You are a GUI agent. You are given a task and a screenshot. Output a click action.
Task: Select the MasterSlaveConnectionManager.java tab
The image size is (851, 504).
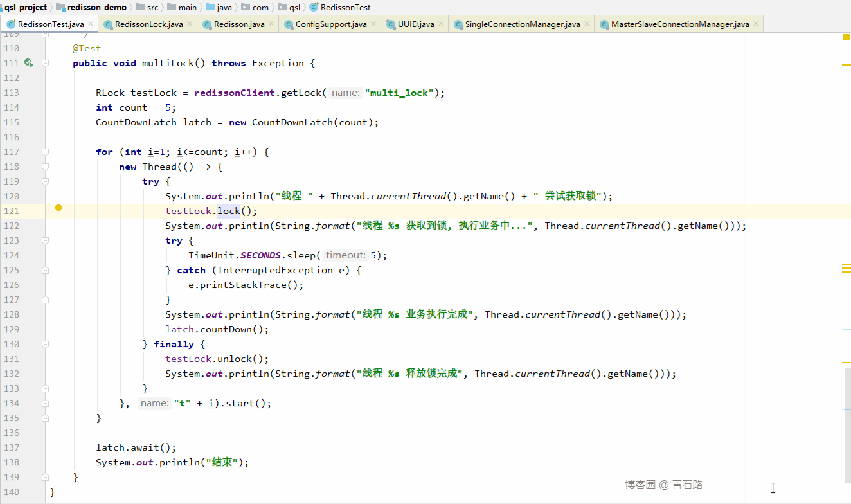(680, 24)
